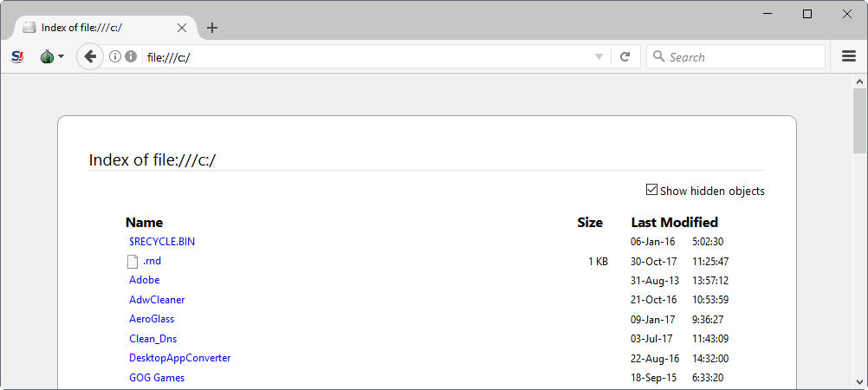Screen dimensions: 868x390
Task: Open the hamburger menu
Action: [849, 57]
